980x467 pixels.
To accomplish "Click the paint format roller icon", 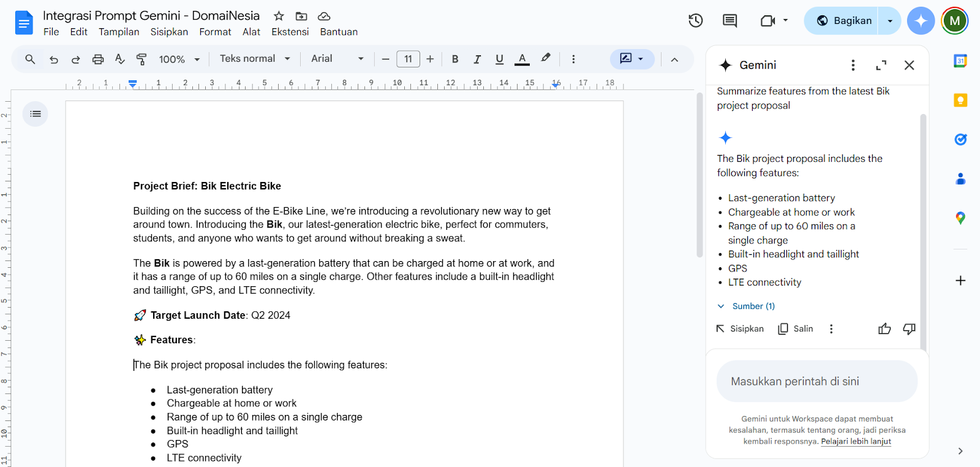I will [141, 59].
